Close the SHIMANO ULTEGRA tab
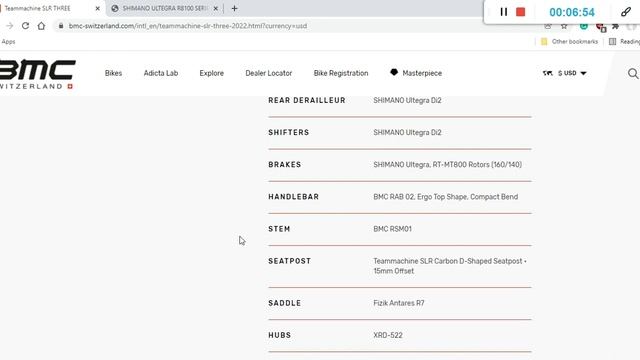 click(x=216, y=8)
